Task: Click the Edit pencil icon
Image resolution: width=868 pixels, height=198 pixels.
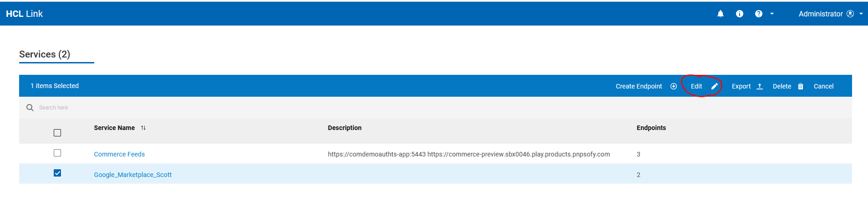Action: point(715,86)
